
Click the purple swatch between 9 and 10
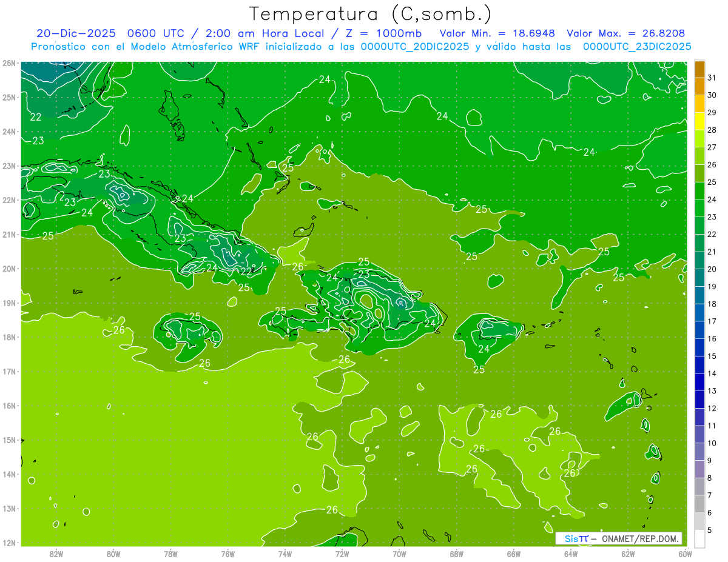tap(700, 452)
